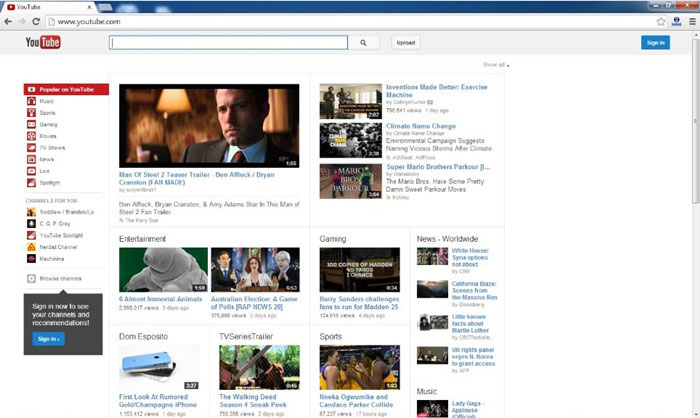
Task: Click the News - Worldwide heading
Action: pos(447,239)
